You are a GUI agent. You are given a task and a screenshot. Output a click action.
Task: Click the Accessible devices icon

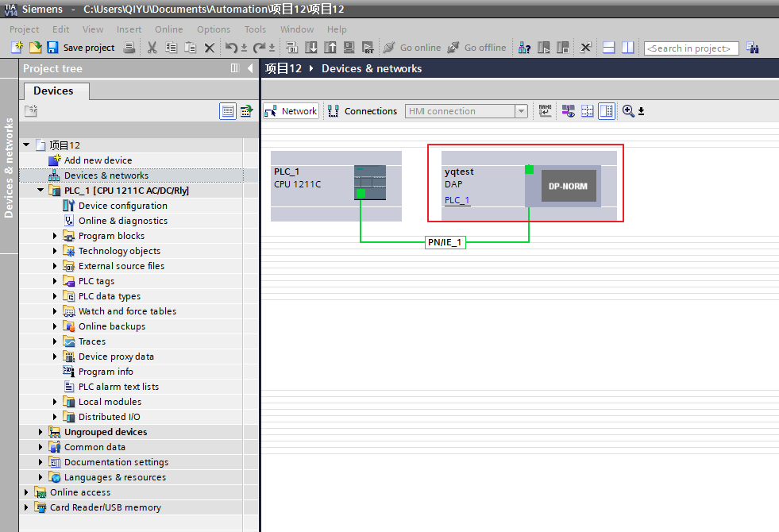[524, 48]
